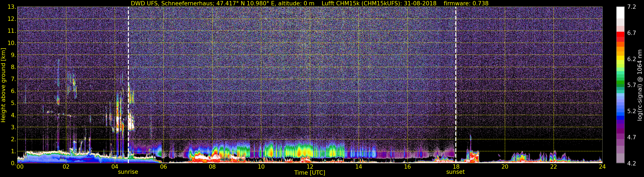
Task: Click the time axis tick '20'
Action: tap(505, 167)
